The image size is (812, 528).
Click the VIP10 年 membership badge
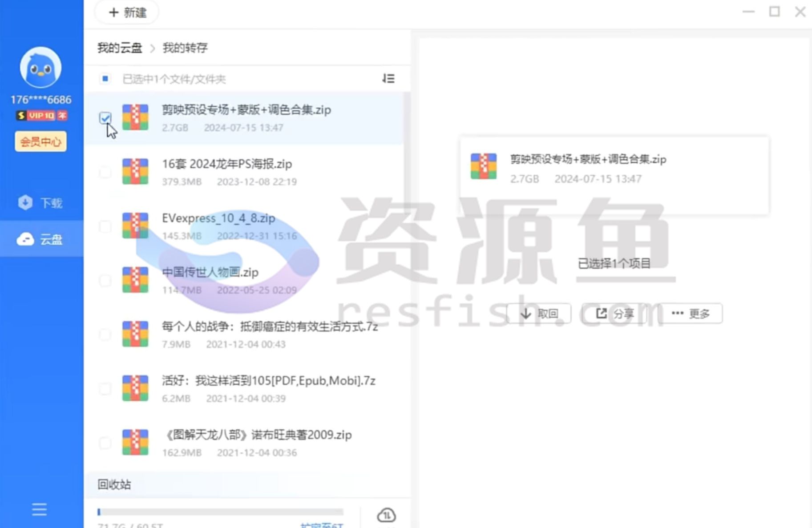pyautogui.click(x=41, y=116)
